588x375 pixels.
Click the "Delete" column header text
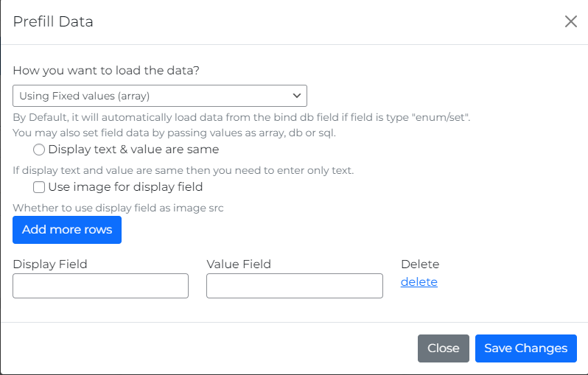click(420, 264)
